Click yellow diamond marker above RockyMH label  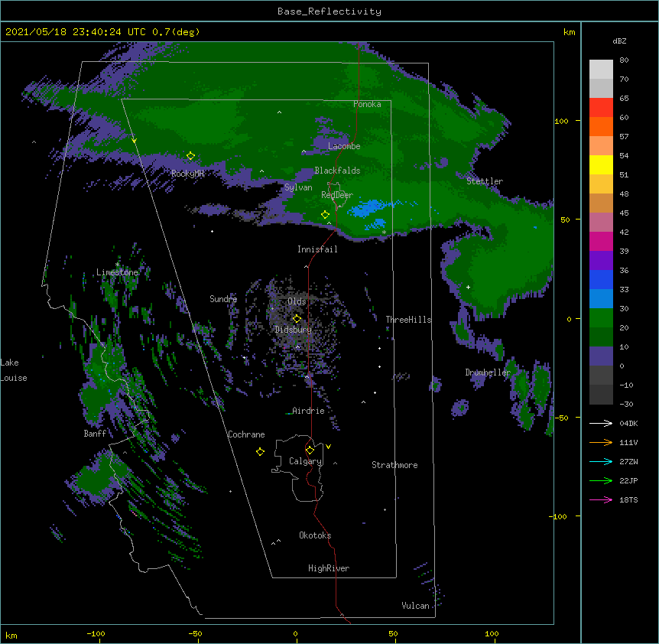(191, 156)
